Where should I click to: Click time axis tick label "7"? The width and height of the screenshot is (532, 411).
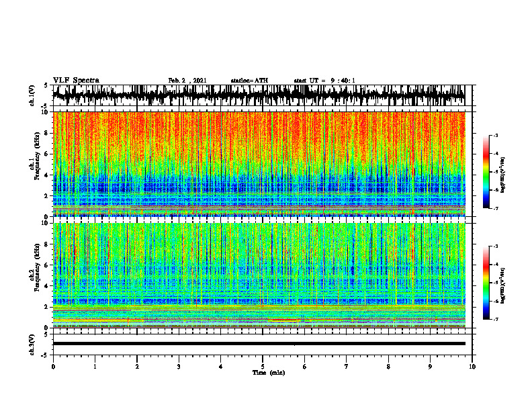tap(347, 367)
